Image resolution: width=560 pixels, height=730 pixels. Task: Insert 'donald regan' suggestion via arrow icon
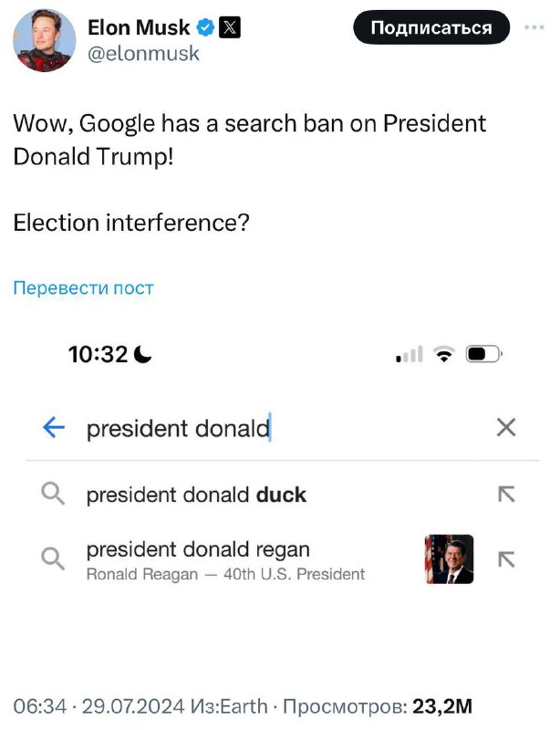[x=505, y=559]
